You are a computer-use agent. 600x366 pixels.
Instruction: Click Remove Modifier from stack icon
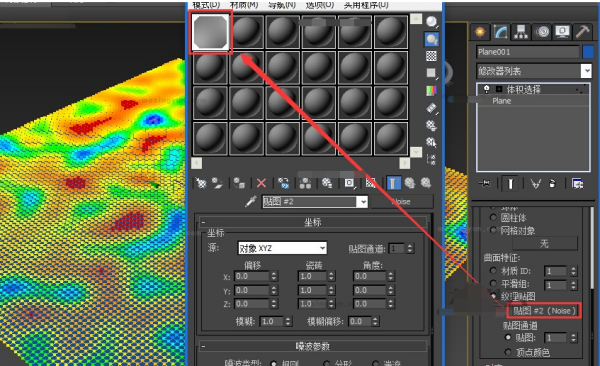pyautogui.click(x=552, y=184)
